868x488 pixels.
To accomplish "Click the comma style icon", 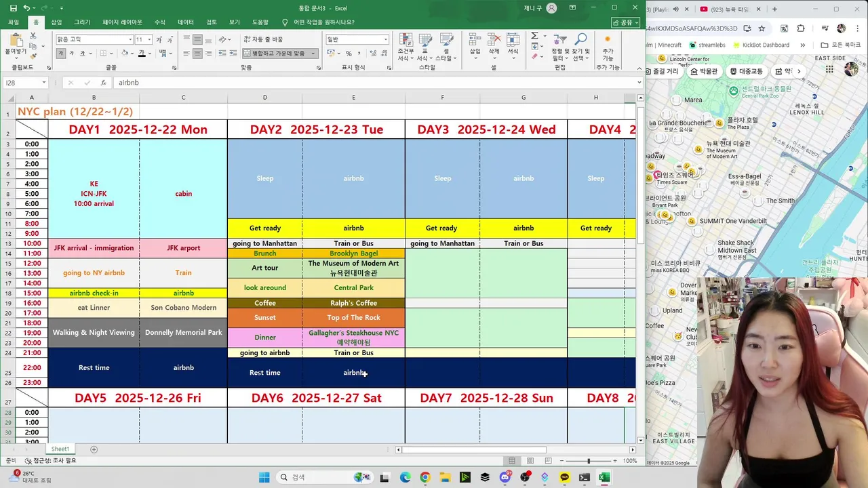I will pyautogui.click(x=359, y=54).
